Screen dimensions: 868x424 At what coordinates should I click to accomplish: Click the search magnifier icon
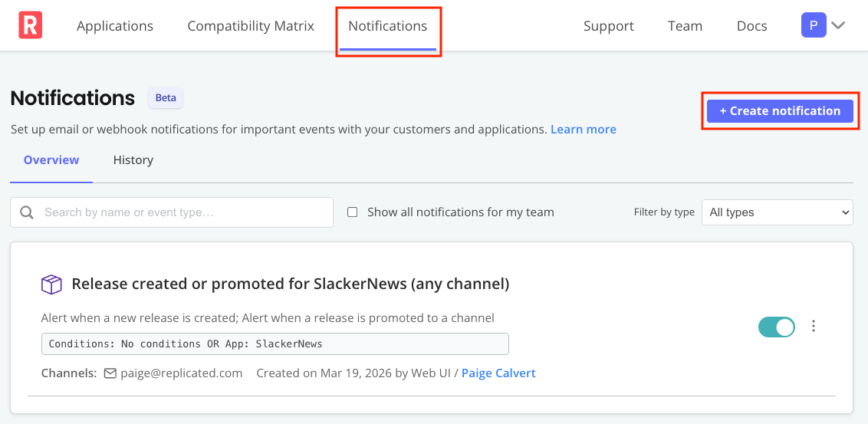click(27, 212)
